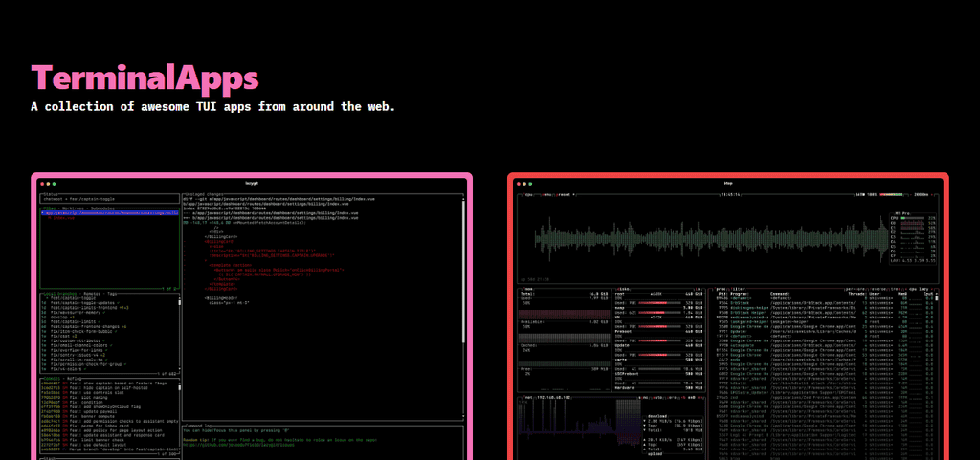The height and width of the screenshot is (460, 980).
Task: Select the 'Remotes' tab in lazygit screenshot
Action: [92, 294]
